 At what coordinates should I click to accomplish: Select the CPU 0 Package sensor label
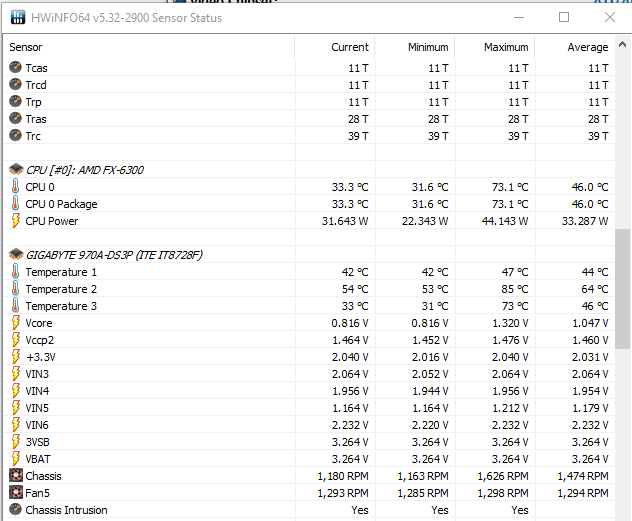tap(61, 204)
